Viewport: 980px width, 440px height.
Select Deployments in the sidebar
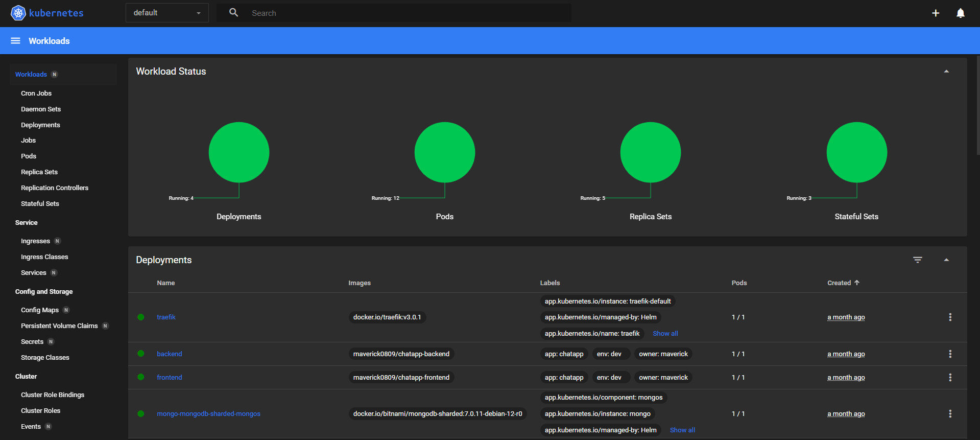pos(40,125)
